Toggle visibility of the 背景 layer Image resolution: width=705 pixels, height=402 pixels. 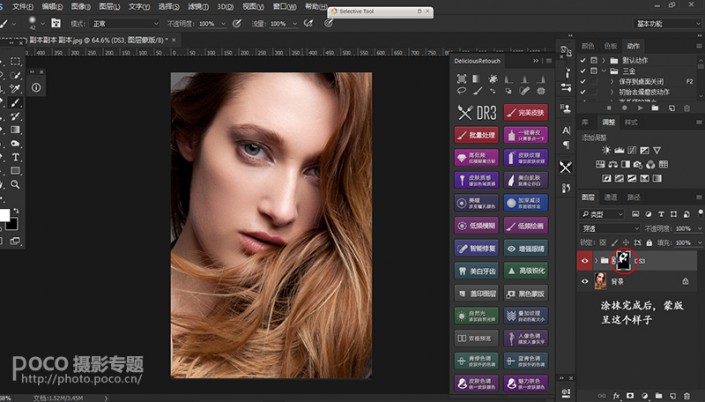[x=586, y=282]
